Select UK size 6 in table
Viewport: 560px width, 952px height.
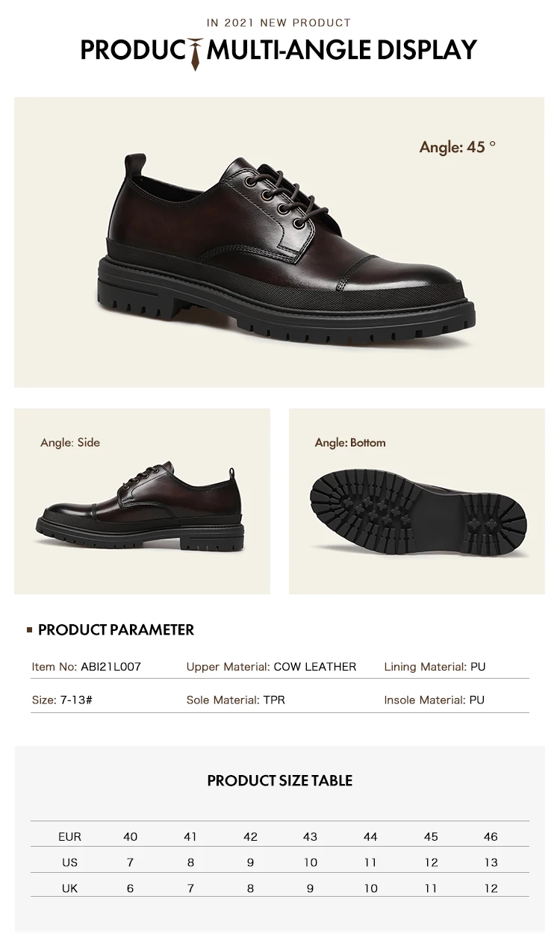tap(131, 889)
